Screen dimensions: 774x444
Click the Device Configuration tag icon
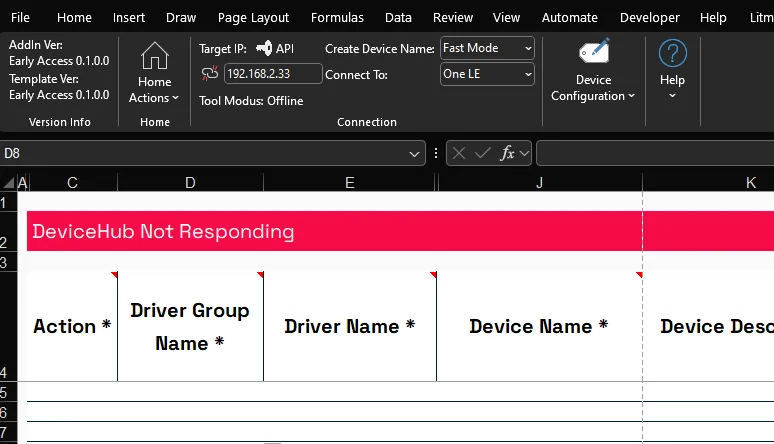pos(594,51)
